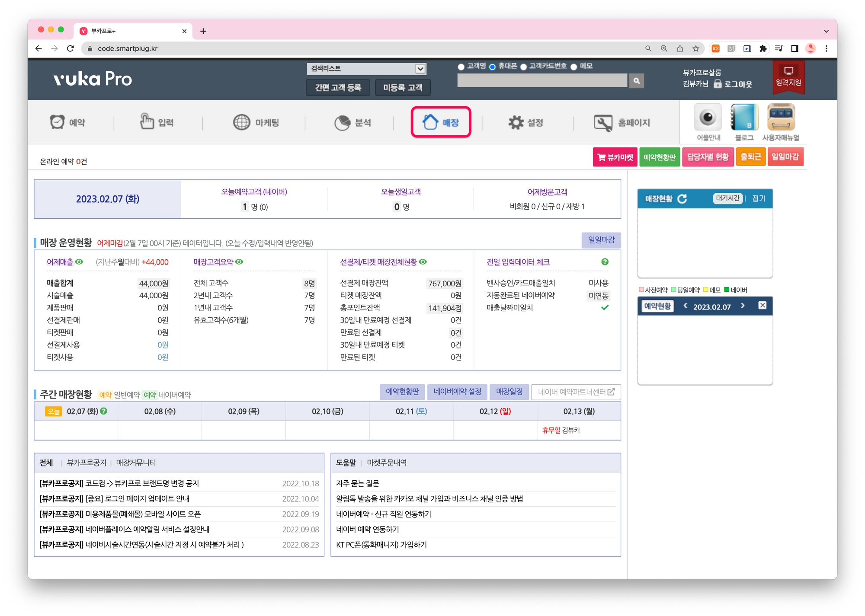Open the 어플안내 app guide icon
This screenshot has height=616, width=865.
[708, 118]
